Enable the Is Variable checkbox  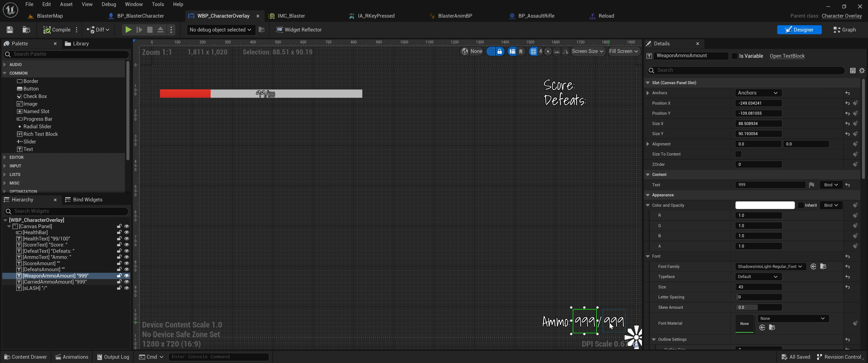[735, 56]
